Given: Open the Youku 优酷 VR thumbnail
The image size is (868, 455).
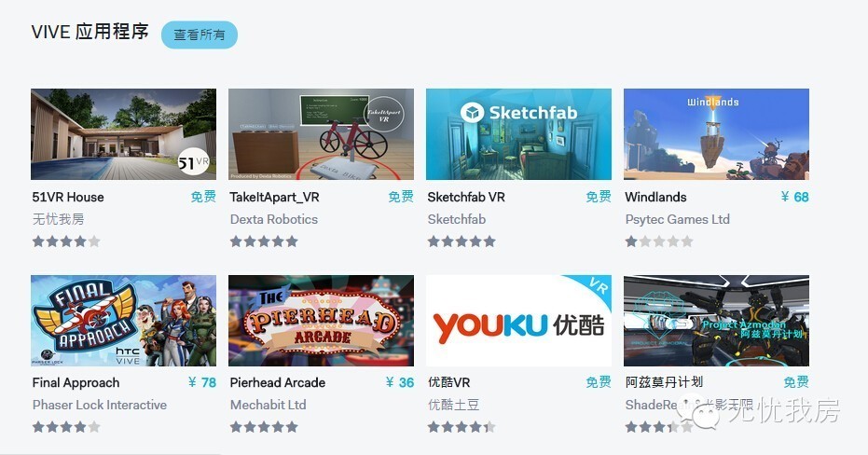Looking at the screenshot, I should click(518, 321).
